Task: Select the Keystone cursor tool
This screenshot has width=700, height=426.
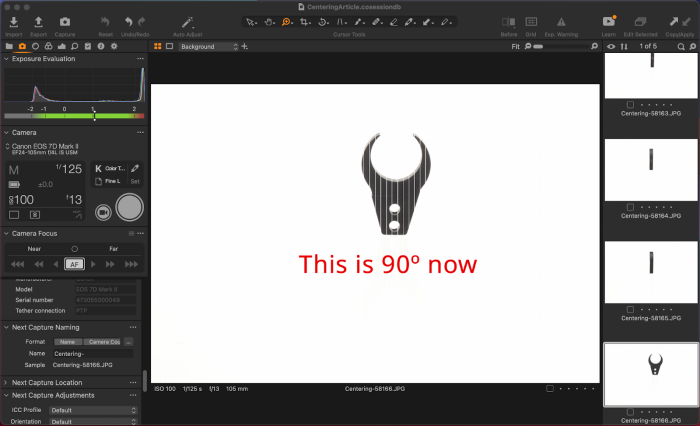Action: point(341,22)
